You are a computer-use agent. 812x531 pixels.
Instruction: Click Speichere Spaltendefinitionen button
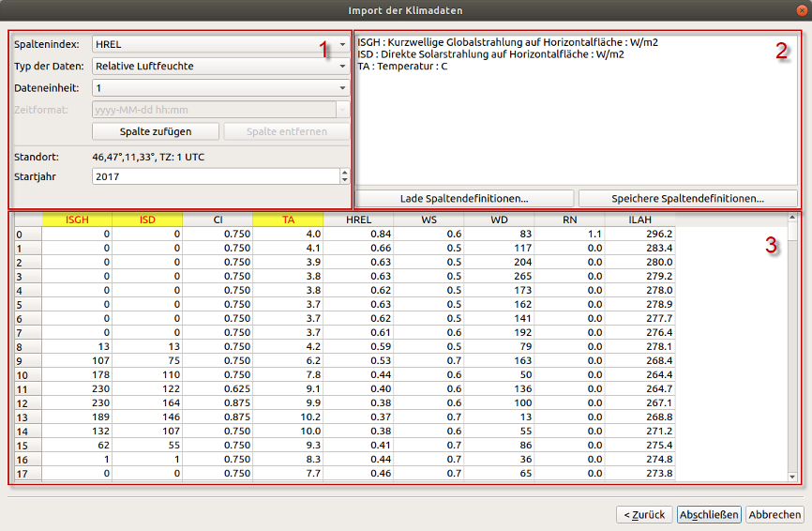tap(687, 198)
